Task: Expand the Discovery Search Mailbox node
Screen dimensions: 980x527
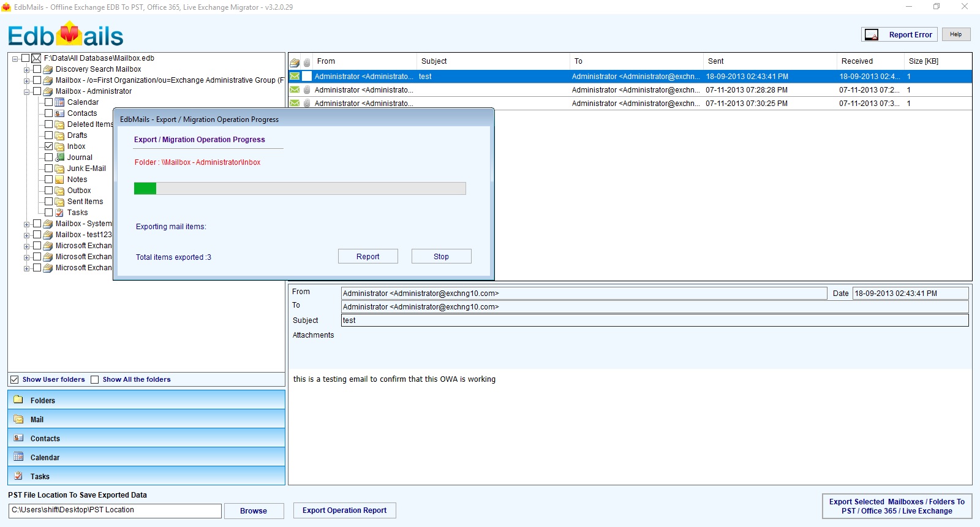Action: 26,70
